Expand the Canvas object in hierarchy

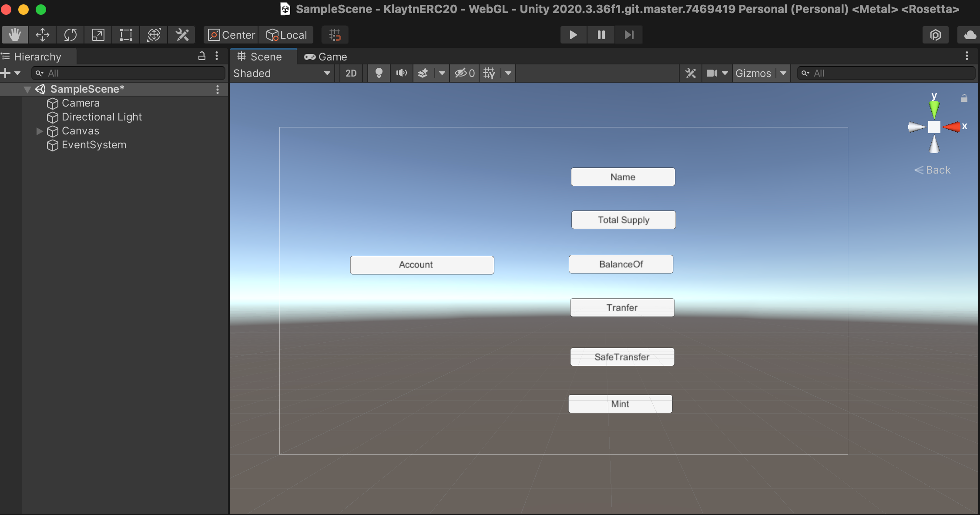(40, 131)
